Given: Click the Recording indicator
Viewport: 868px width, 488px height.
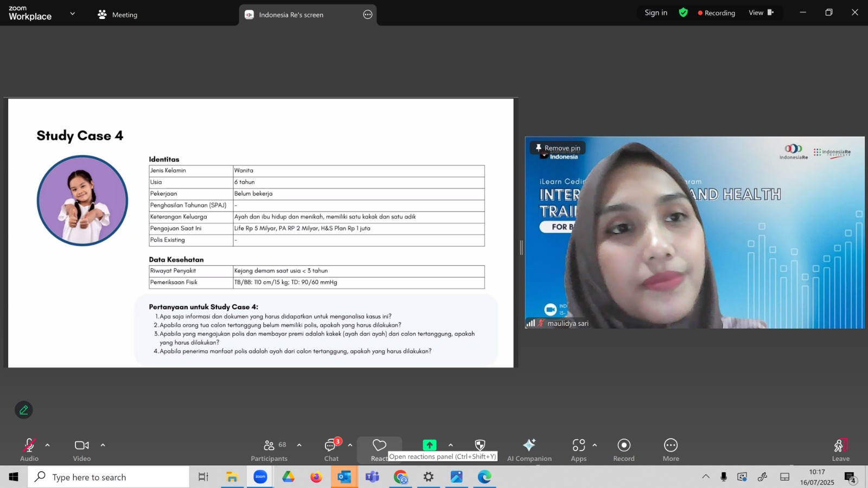Looking at the screenshot, I should pyautogui.click(x=717, y=13).
